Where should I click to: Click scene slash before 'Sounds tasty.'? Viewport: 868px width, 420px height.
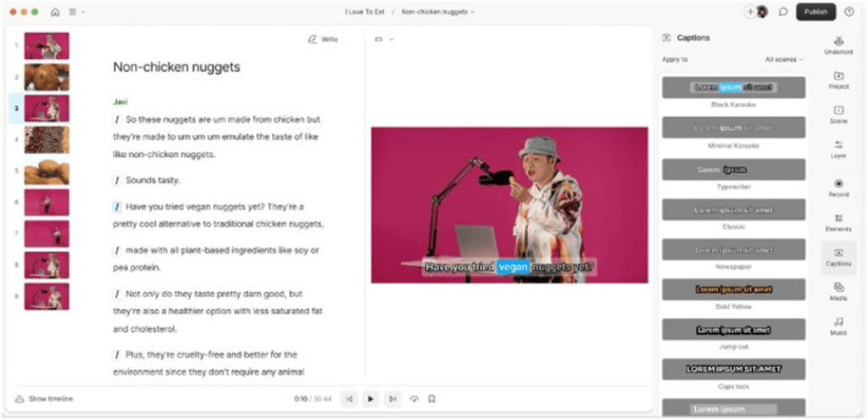(x=117, y=180)
